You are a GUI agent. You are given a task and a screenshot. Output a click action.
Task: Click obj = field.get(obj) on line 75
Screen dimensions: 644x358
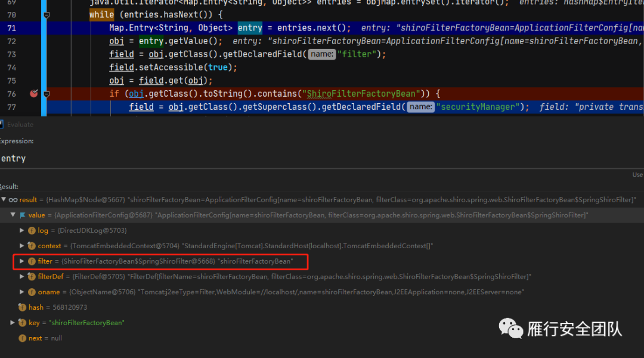160,81
